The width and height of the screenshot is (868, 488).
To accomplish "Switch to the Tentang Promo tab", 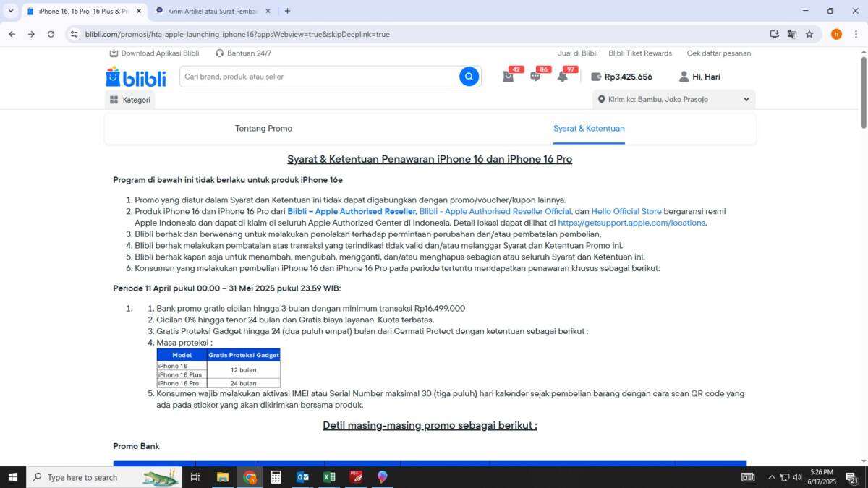I will click(263, 129).
